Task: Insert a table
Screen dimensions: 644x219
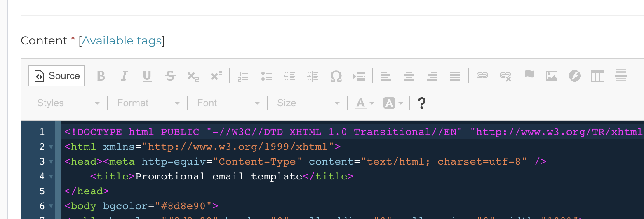Action: tap(598, 76)
